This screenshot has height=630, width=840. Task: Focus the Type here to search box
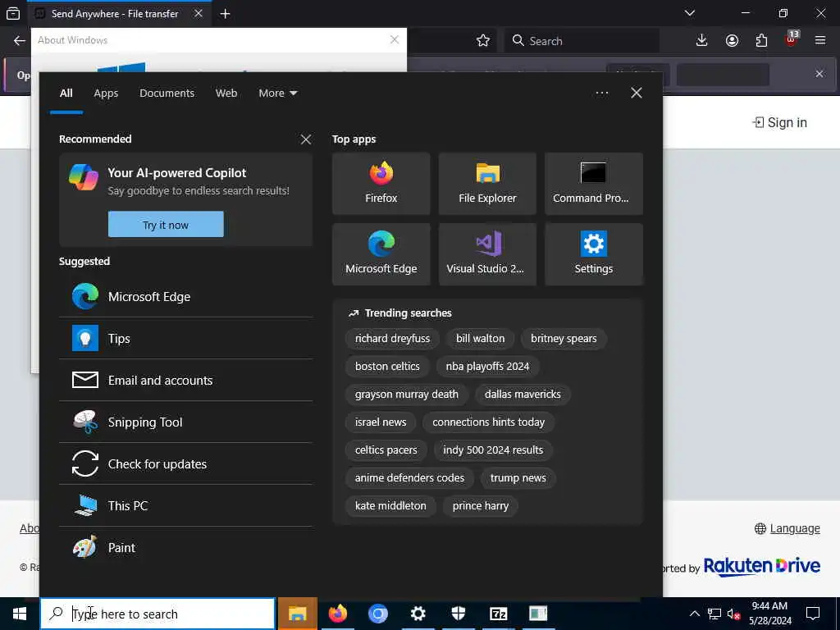tap(158, 614)
